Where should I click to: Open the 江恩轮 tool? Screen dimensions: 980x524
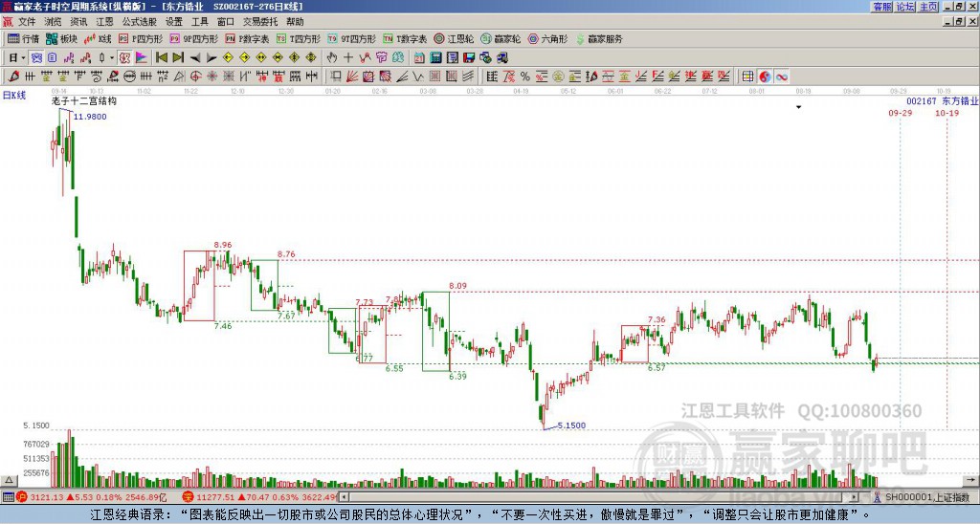coord(454,38)
